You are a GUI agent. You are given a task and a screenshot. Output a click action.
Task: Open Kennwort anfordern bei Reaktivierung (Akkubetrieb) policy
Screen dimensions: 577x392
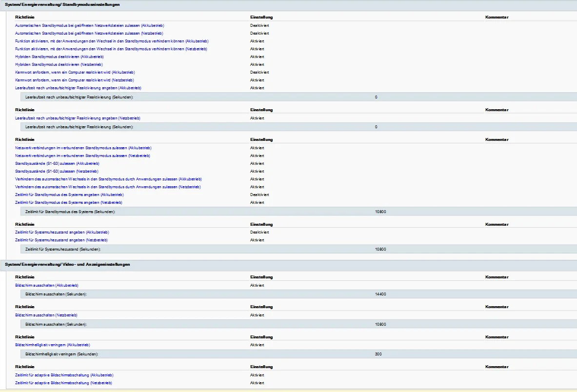point(75,73)
